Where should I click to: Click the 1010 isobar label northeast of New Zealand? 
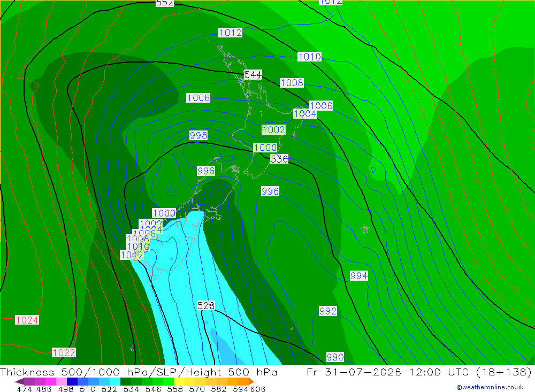click(x=309, y=57)
